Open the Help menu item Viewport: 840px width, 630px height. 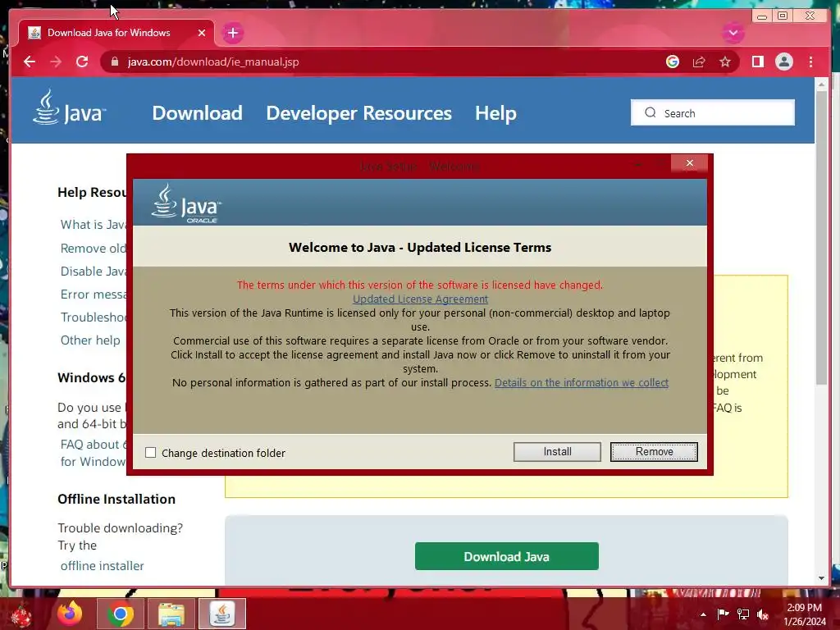[495, 113]
